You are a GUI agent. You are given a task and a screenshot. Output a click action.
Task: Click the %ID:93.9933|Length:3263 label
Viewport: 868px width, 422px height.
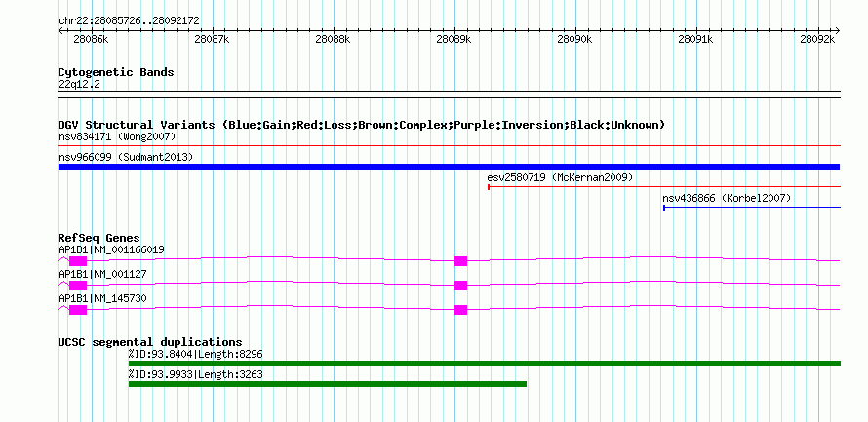click(x=195, y=375)
